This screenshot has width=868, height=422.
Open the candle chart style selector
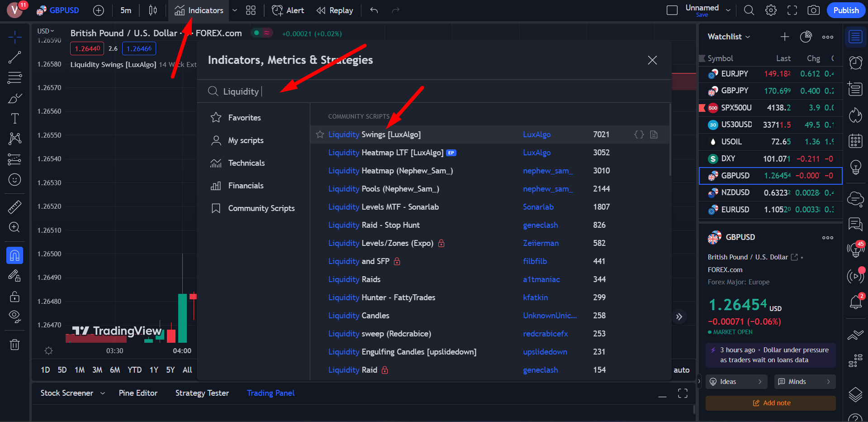pyautogui.click(x=153, y=10)
